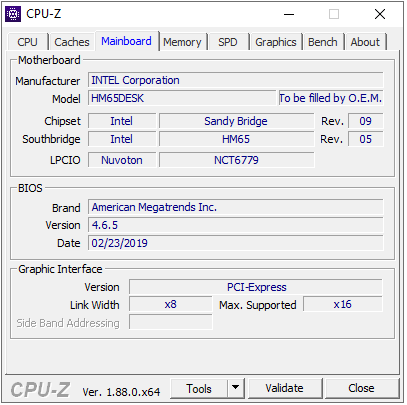
Task: Click the 'To be filled by O.E.M.' field
Action: 331,98
